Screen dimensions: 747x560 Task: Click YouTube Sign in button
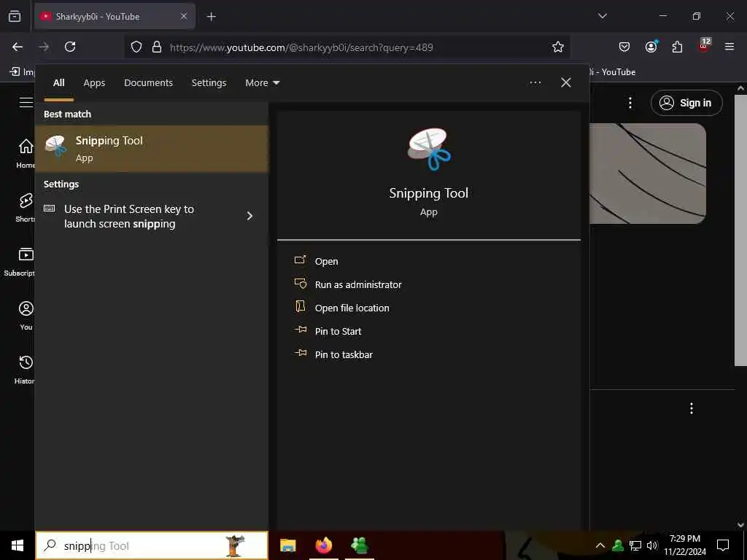click(686, 103)
